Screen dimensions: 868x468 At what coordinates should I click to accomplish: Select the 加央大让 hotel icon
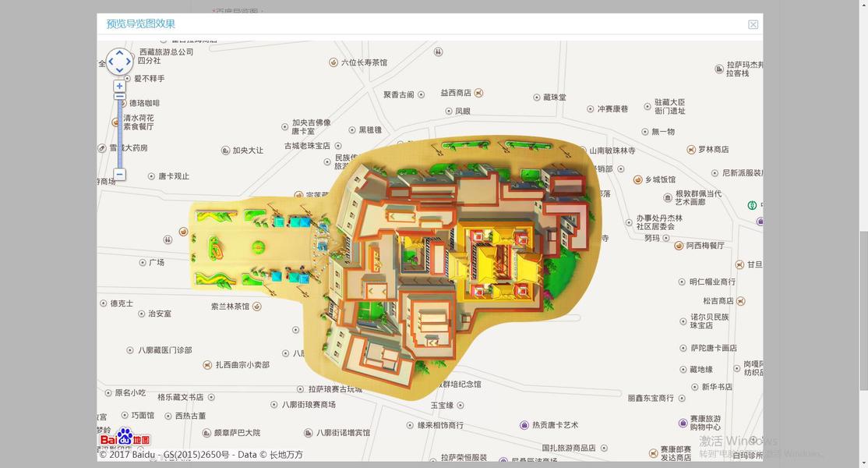pos(225,151)
